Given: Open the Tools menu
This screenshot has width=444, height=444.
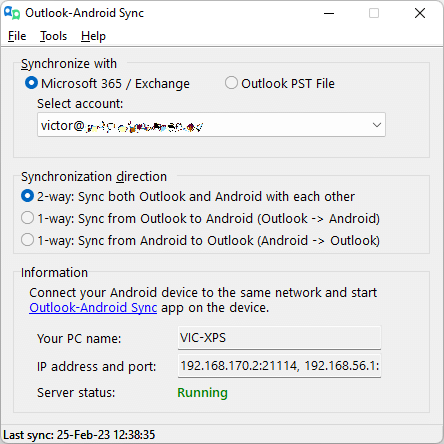Looking at the screenshot, I should pos(53,36).
